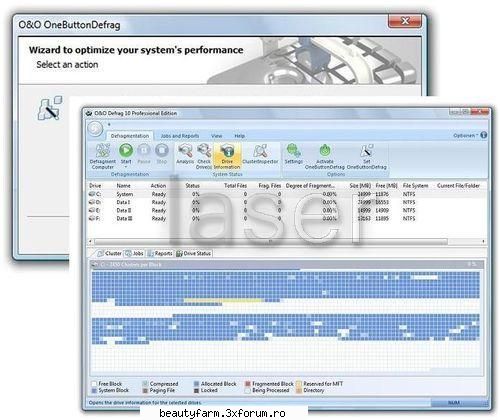Open the Settings icon in Options group

294,151
